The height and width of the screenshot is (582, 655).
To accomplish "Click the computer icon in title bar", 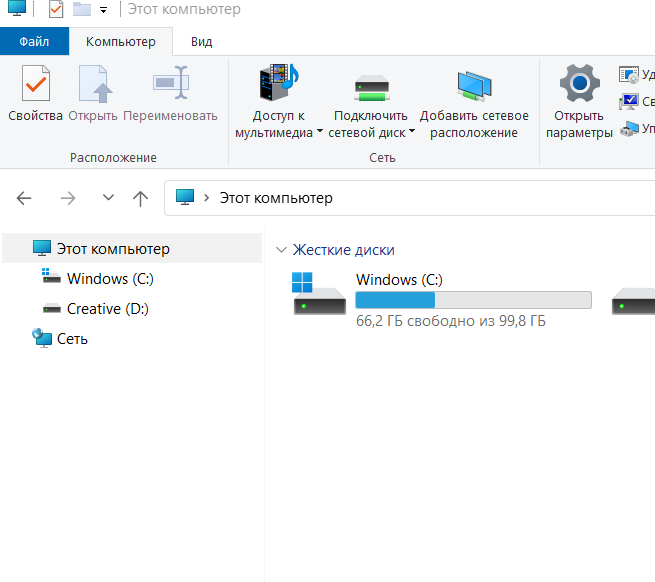I will 17,8.
